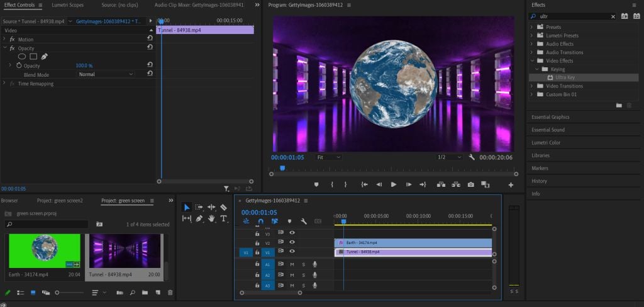Mute audio track A1
644x307 pixels.
click(x=292, y=264)
